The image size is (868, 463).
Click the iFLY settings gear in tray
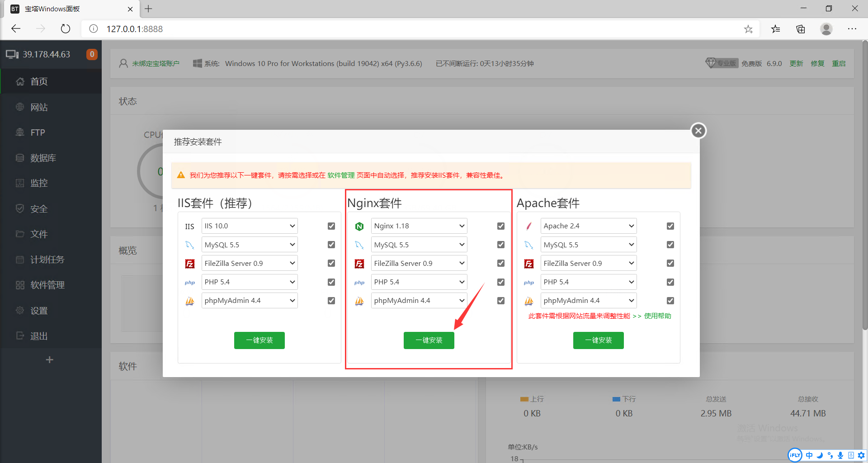(861, 455)
